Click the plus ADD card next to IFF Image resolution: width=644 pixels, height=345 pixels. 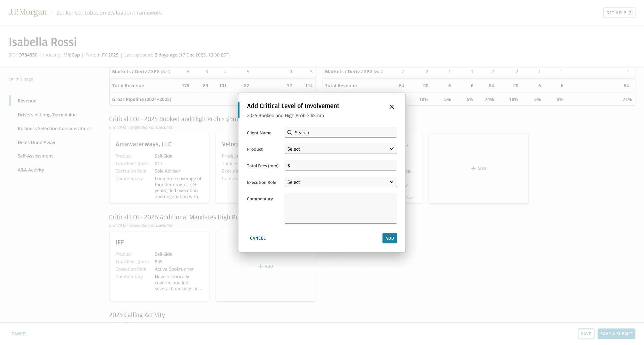coord(266,266)
